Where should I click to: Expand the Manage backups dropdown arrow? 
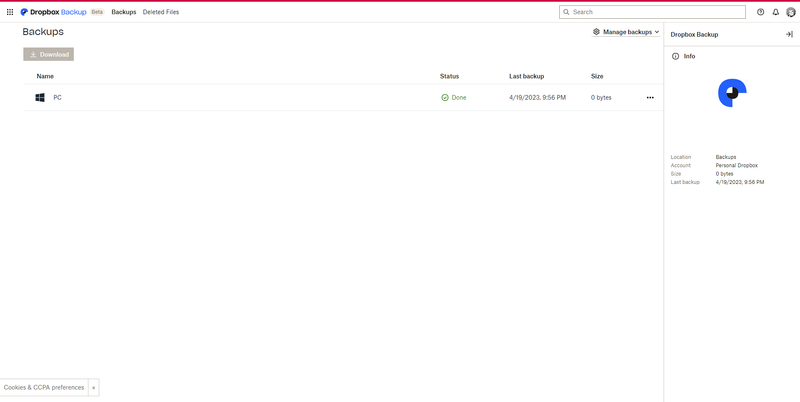click(657, 32)
